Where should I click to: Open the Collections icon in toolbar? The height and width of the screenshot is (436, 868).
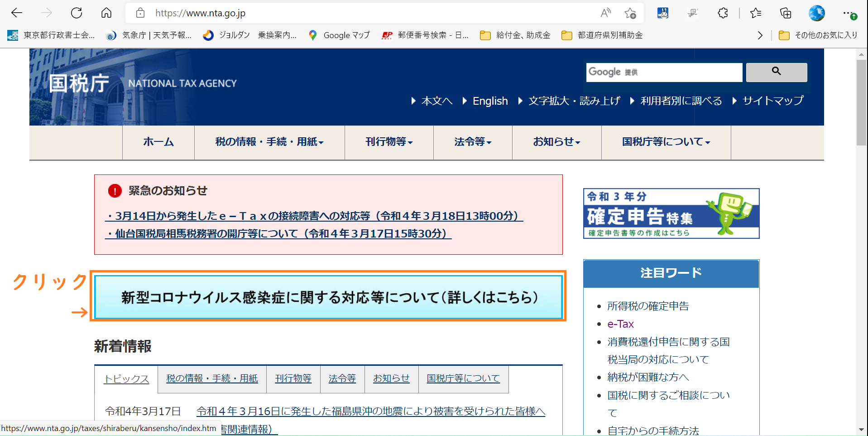(786, 13)
